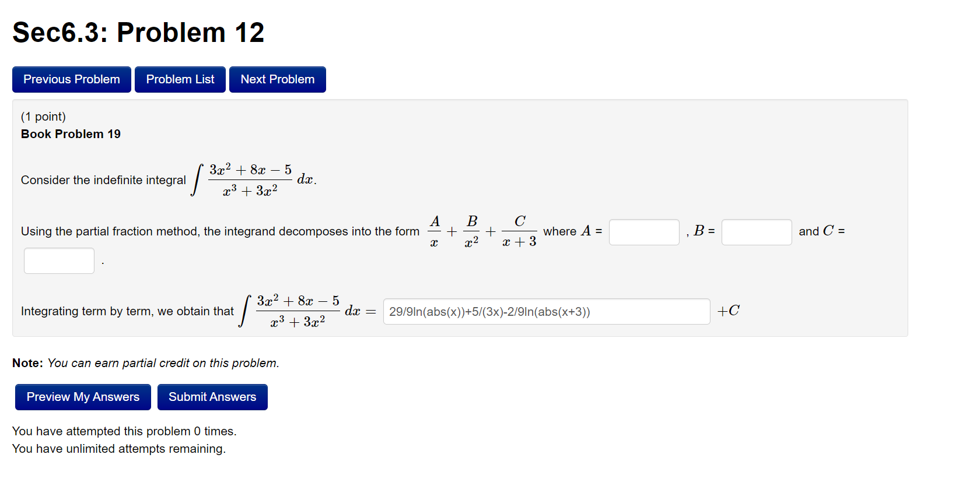This screenshot has height=479, width=980.
Task: Click the partial credit note text
Action: (x=146, y=362)
